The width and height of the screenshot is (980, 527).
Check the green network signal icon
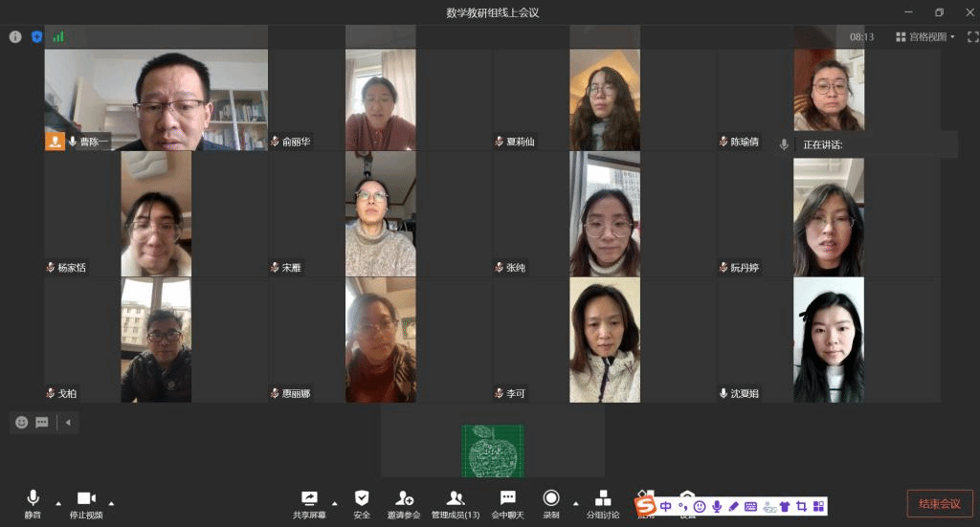point(58,37)
